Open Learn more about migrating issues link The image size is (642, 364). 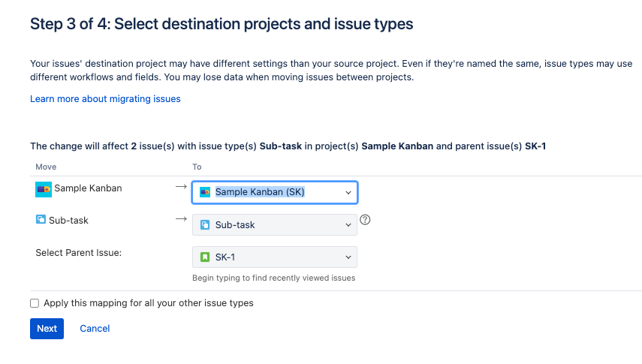(105, 98)
